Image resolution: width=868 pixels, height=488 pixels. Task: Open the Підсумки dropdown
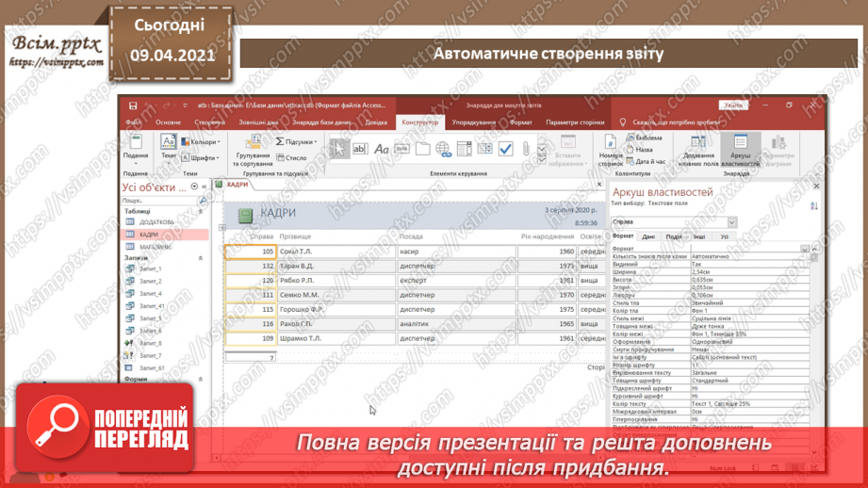coord(296,142)
